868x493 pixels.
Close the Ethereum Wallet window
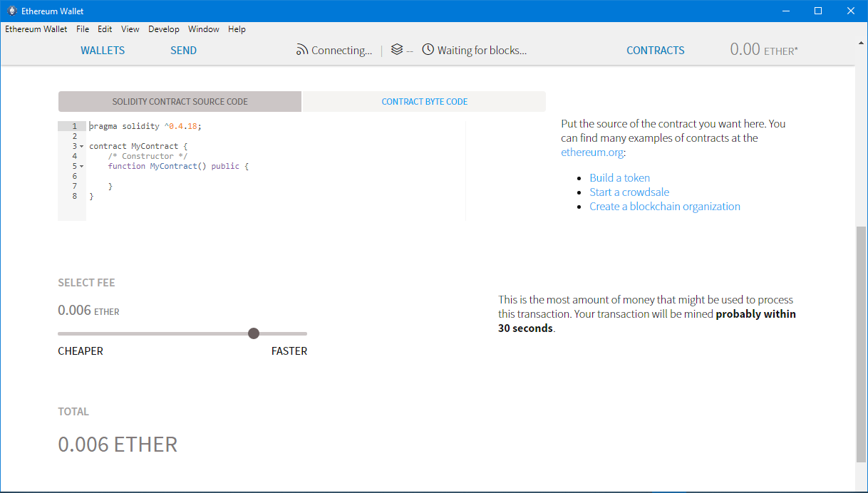[x=851, y=11]
